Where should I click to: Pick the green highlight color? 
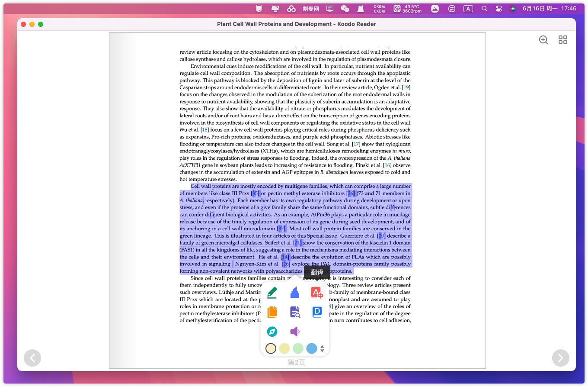click(298, 348)
